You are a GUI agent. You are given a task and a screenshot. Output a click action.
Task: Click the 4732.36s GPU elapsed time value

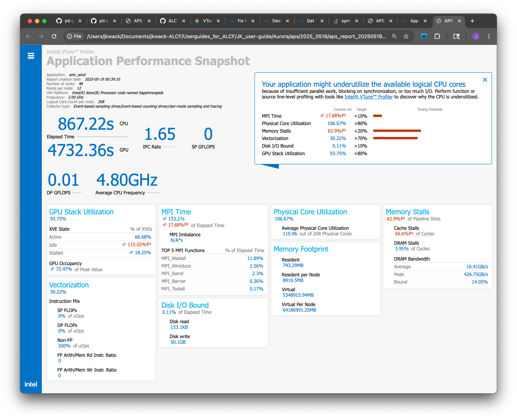point(81,150)
